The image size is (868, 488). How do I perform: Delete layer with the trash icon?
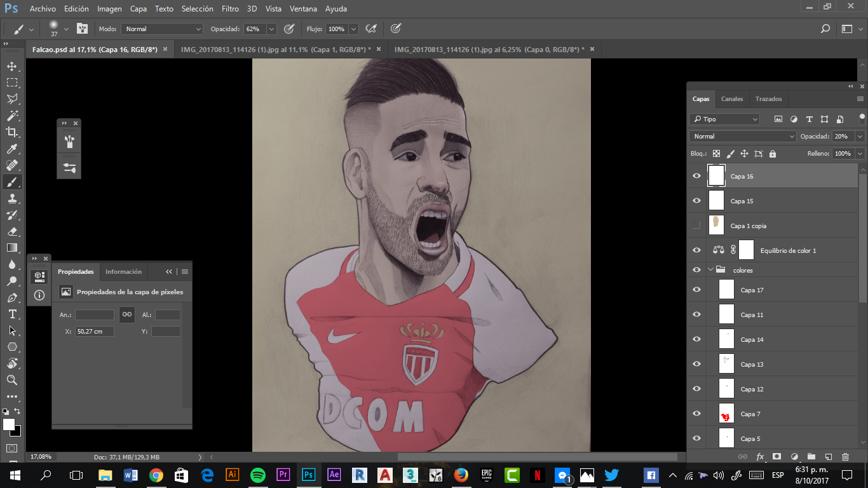pos(845,456)
